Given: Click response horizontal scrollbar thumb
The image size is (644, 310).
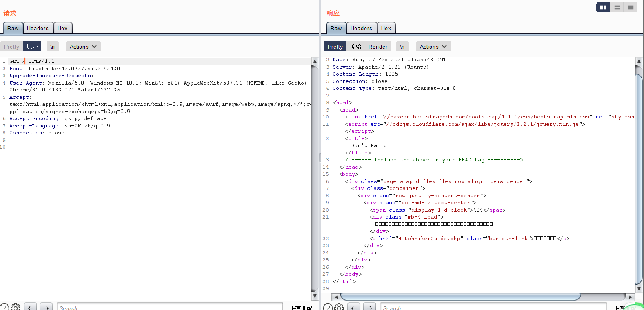Looking at the screenshot, I should [x=461, y=297].
